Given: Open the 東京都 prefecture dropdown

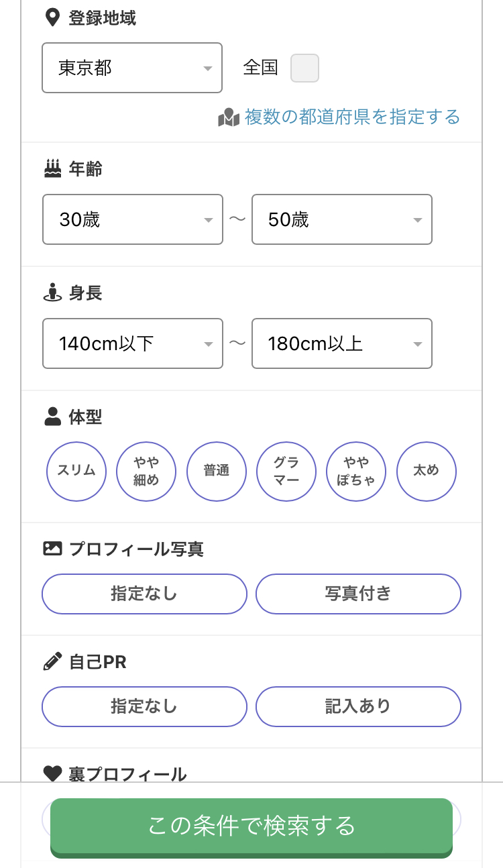Looking at the screenshot, I should click(x=132, y=68).
